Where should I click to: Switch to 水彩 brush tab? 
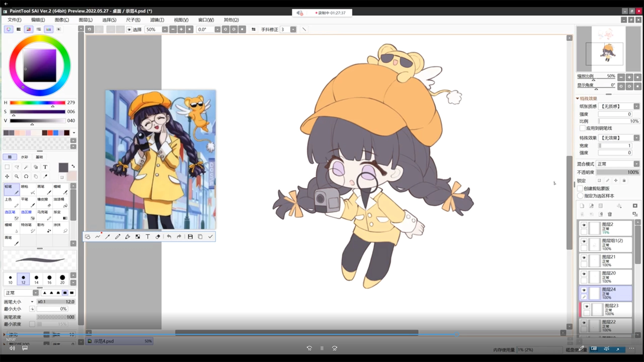click(x=24, y=157)
